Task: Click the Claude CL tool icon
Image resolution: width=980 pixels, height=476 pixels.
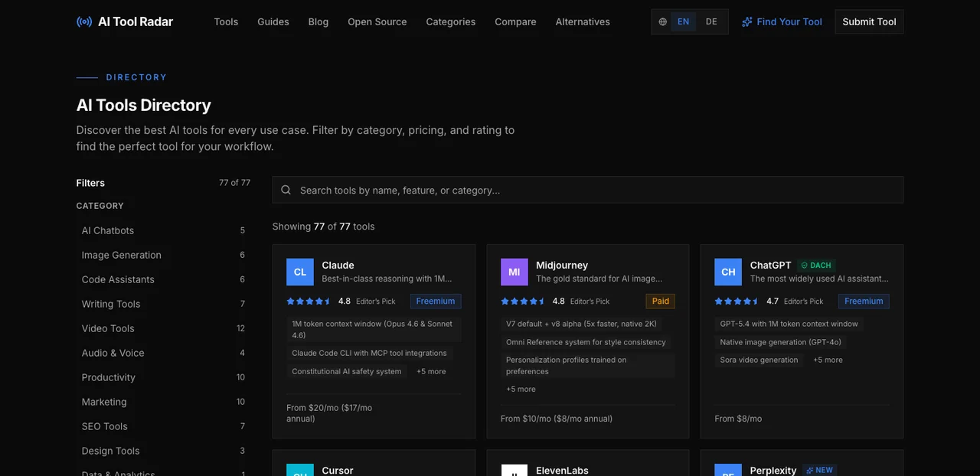Action: click(x=300, y=272)
